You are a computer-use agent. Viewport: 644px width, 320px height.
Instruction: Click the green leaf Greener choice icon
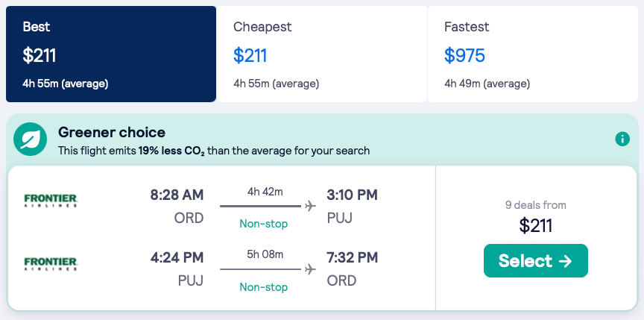[31, 139]
